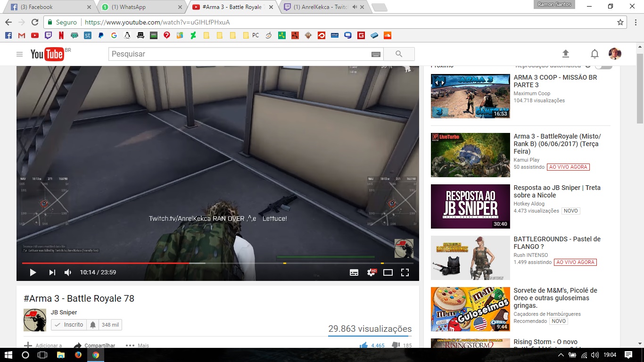
Task: Open the DeviantArt bookmark icon
Action: click(x=193, y=35)
